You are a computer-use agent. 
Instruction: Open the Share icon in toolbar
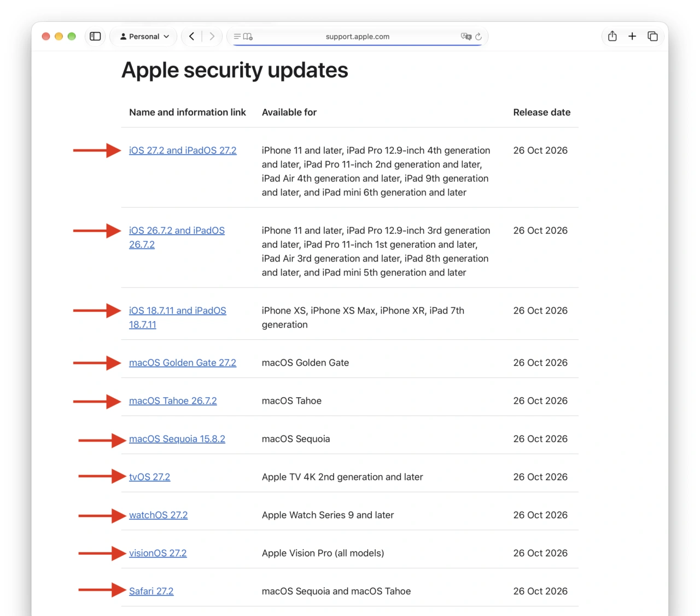tap(612, 36)
